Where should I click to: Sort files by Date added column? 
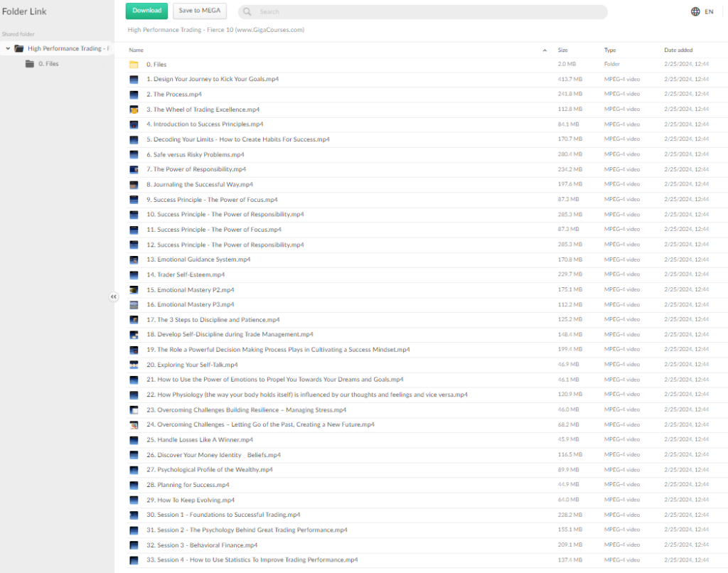678,50
